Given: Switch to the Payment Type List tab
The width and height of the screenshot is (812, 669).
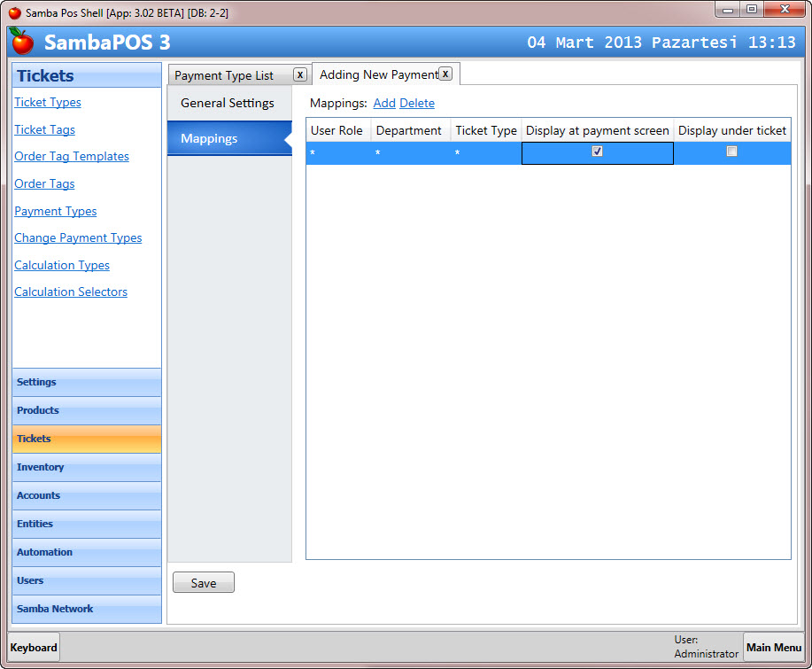Looking at the screenshot, I should tap(224, 75).
